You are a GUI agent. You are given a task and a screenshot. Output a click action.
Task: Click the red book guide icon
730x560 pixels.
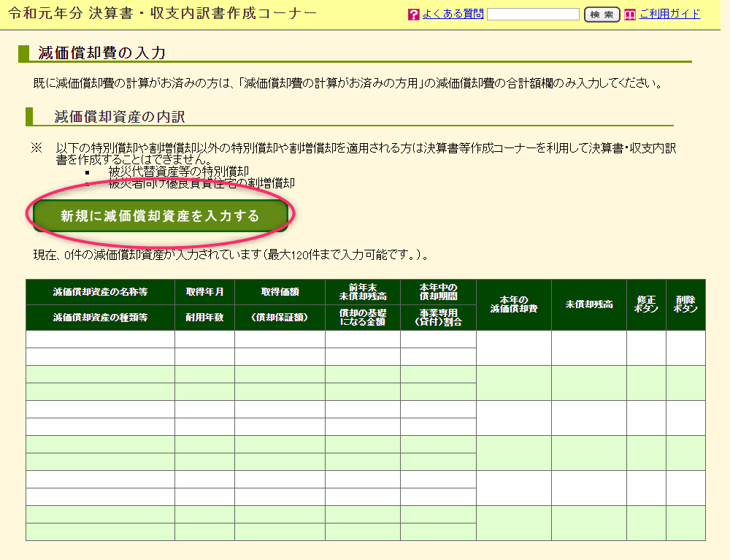(629, 15)
